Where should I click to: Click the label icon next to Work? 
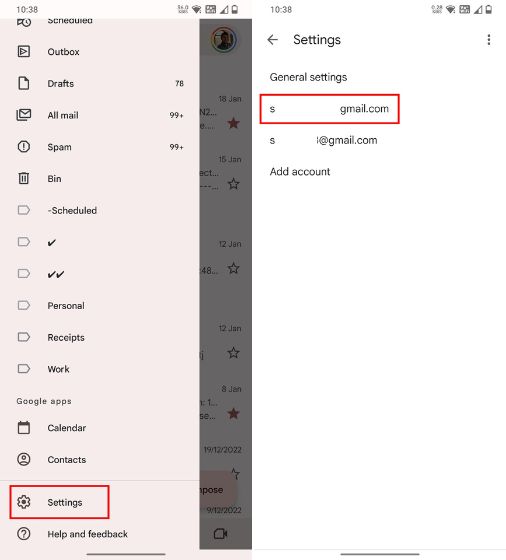(x=24, y=369)
